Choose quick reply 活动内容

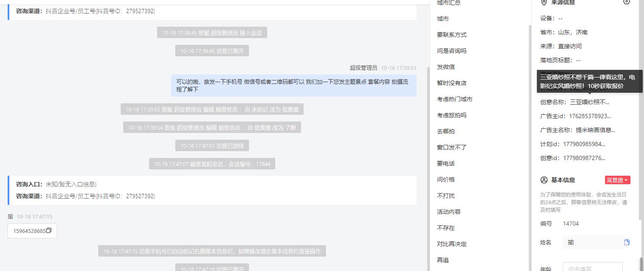point(449,212)
